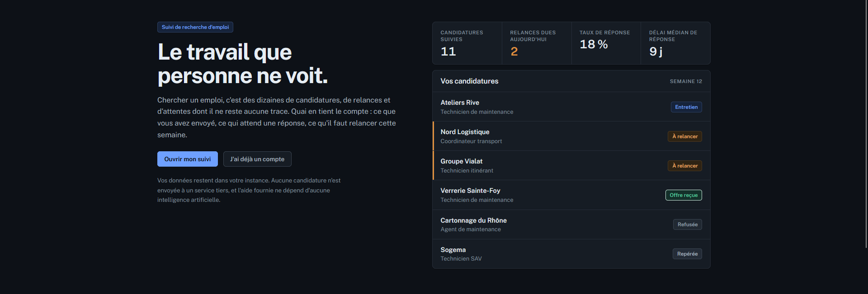868x294 pixels.
Task: Open the Cartonnage du Rhône row
Action: [x=571, y=224]
